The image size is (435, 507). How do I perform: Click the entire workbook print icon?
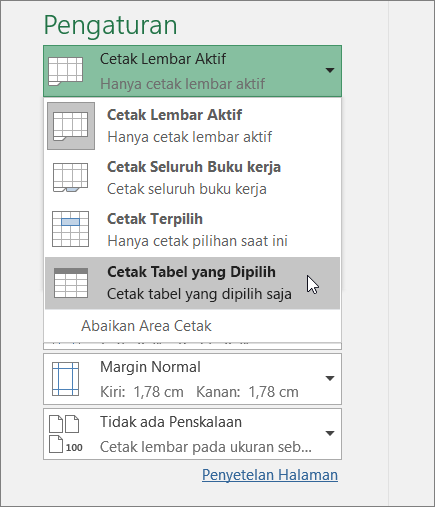tap(70, 178)
